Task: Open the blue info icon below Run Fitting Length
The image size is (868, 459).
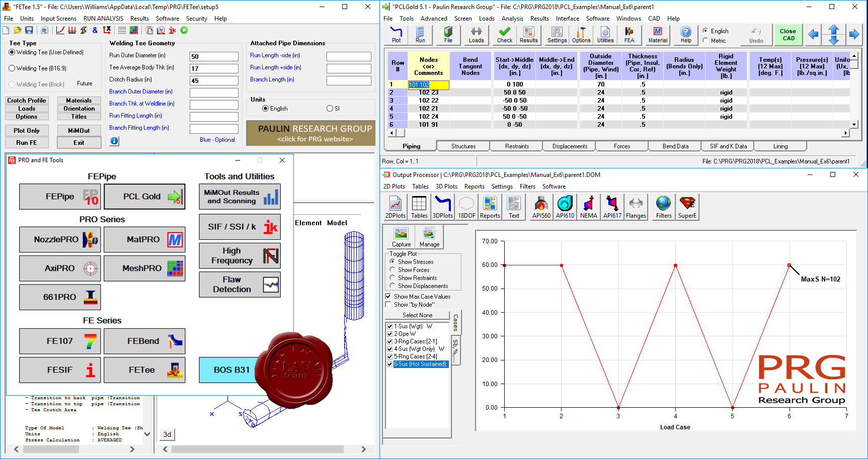Action: click(x=114, y=141)
